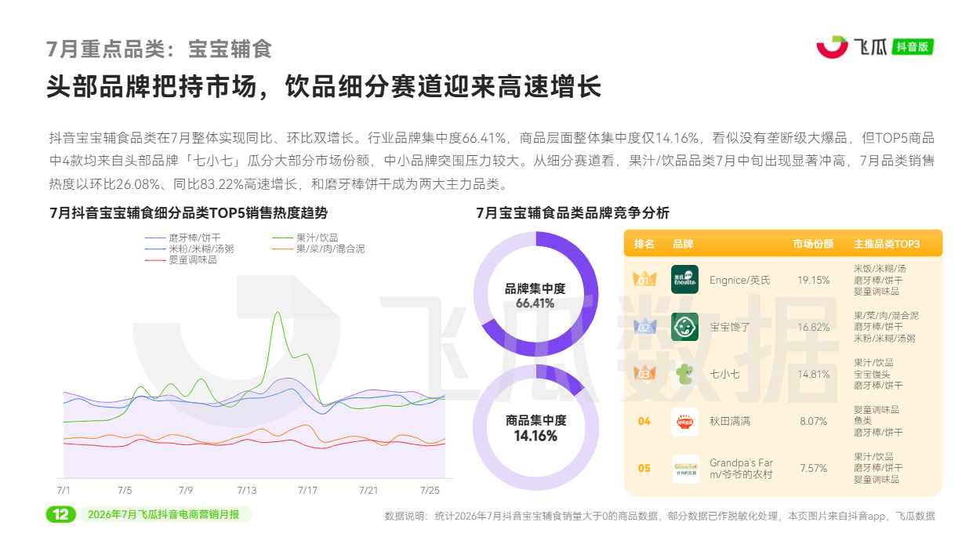Viewport: 980px width, 551px height.
Task: Click the 品牌 column header
Action: (x=683, y=244)
